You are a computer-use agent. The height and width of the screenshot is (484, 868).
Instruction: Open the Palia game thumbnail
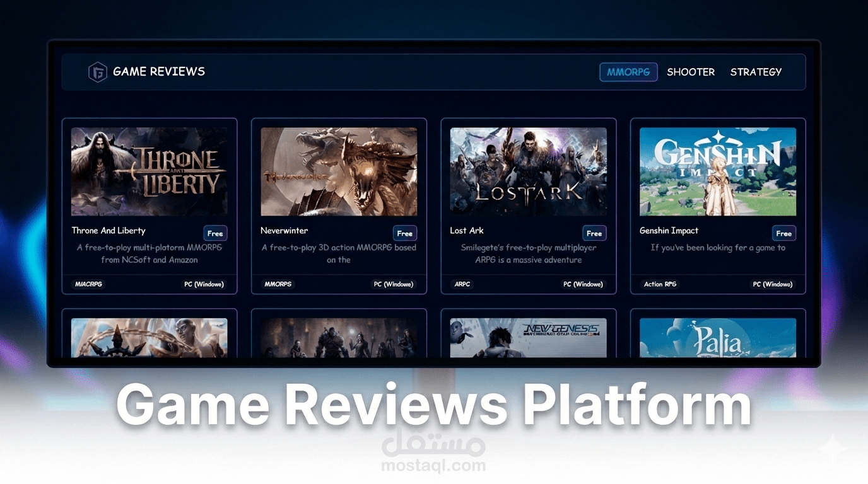tap(718, 338)
